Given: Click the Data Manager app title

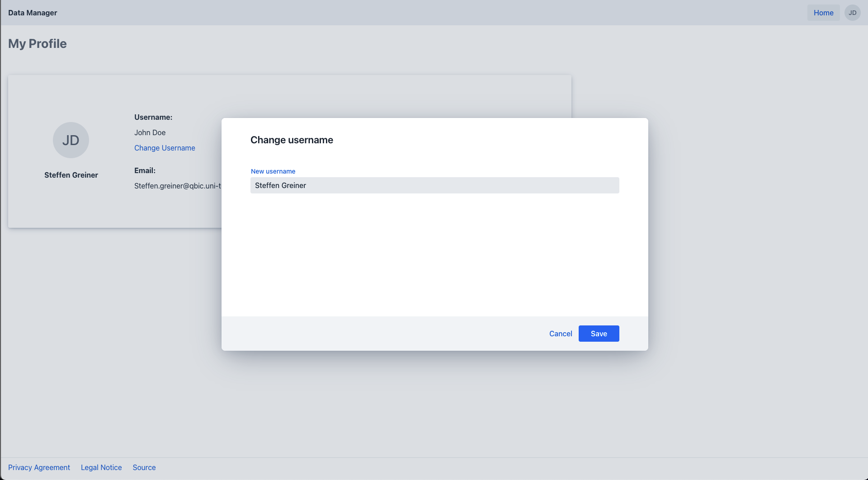Looking at the screenshot, I should [33, 13].
